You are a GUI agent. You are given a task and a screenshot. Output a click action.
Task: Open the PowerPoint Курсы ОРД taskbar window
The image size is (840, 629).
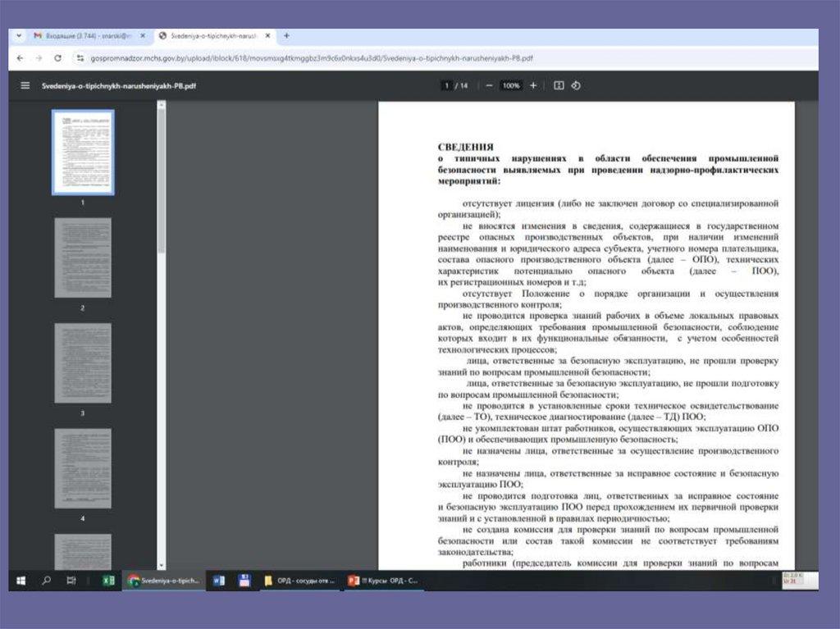tap(384, 581)
